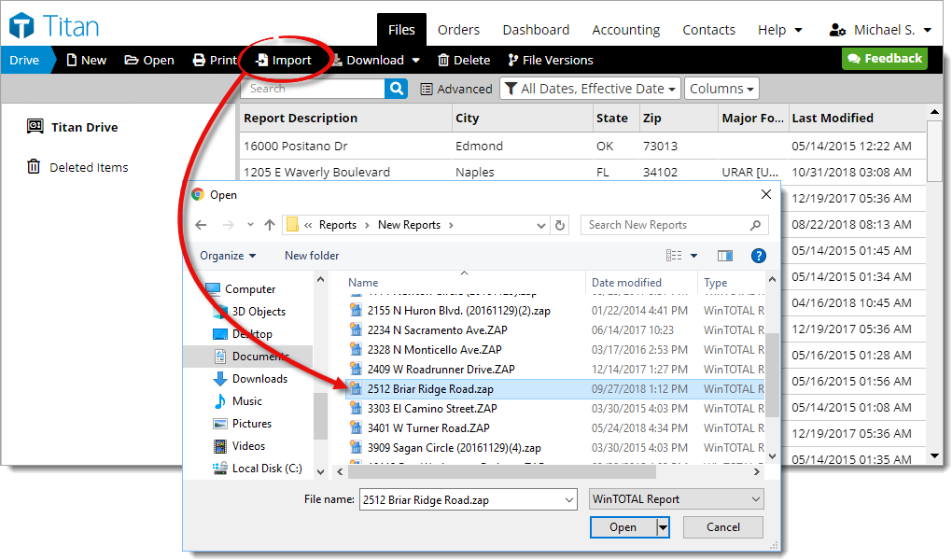Click the Print icon in toolbar
Screen dimensions: 952x560
[199, 60]
